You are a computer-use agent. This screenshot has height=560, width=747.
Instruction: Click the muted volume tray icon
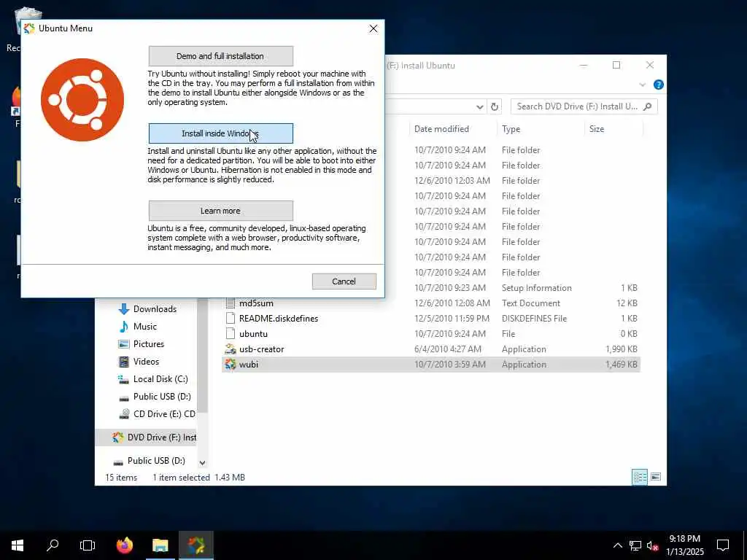pos(652,545)
